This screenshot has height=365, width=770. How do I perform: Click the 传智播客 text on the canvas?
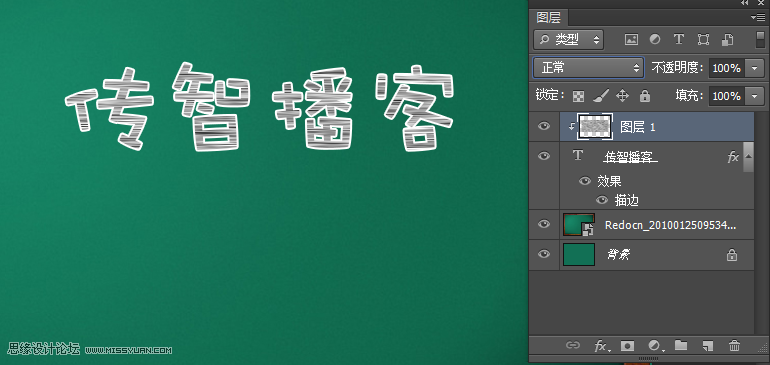tap(259, 107)
